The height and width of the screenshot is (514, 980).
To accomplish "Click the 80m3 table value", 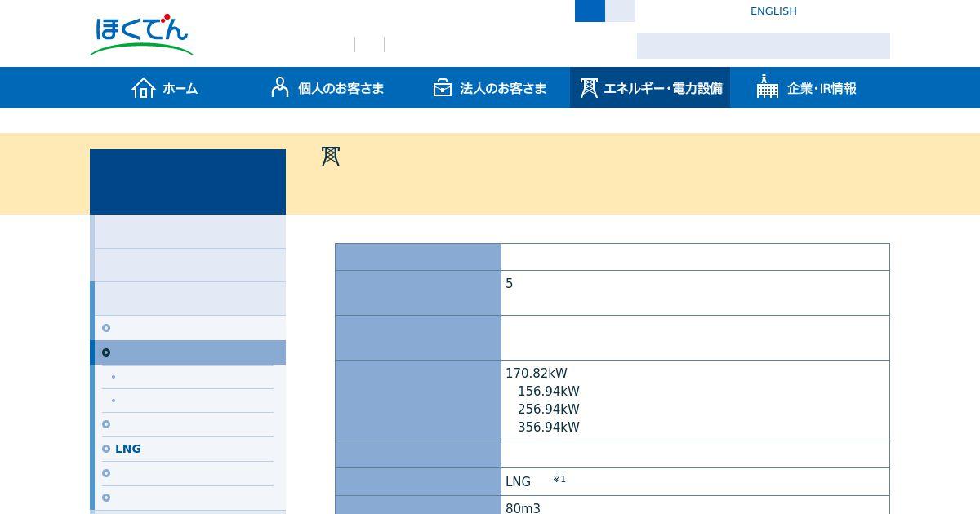I will 523,508.
